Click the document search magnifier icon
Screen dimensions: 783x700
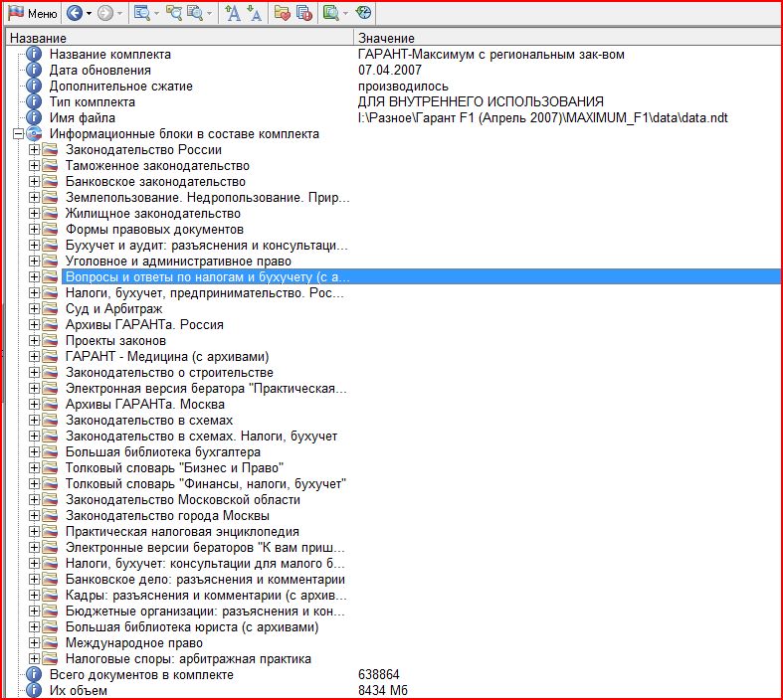pyautogui.click(x=195, y=14)
